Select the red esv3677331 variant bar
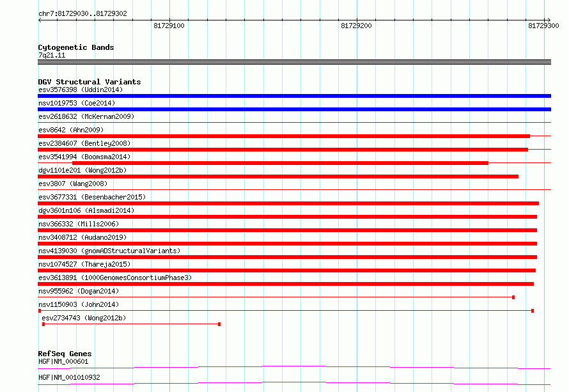The width and height of the screenshot is (569, 392). coord(288,203)
